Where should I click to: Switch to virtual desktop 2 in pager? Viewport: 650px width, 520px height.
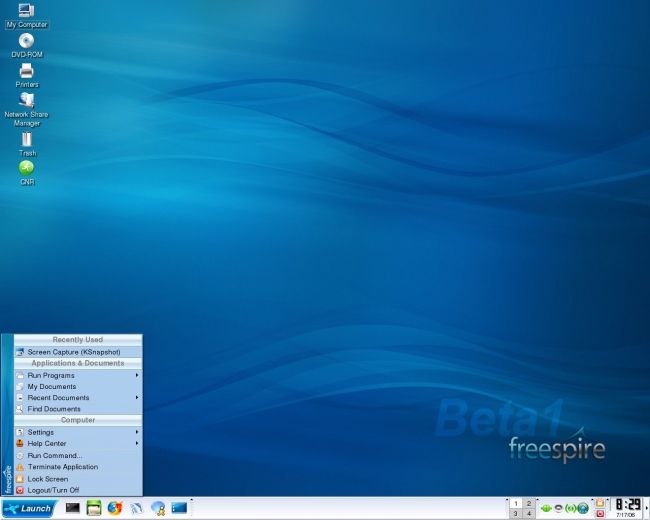click(528, 502)
